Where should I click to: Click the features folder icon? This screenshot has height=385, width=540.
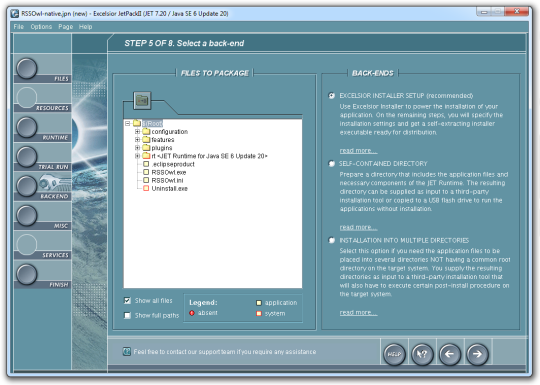(146, 139)
